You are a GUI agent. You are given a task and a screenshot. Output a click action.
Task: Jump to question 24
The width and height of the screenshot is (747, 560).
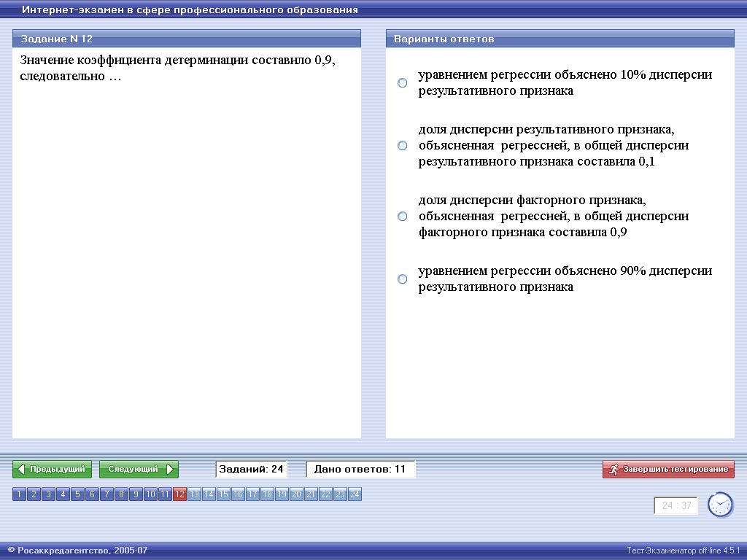[355, 494]
